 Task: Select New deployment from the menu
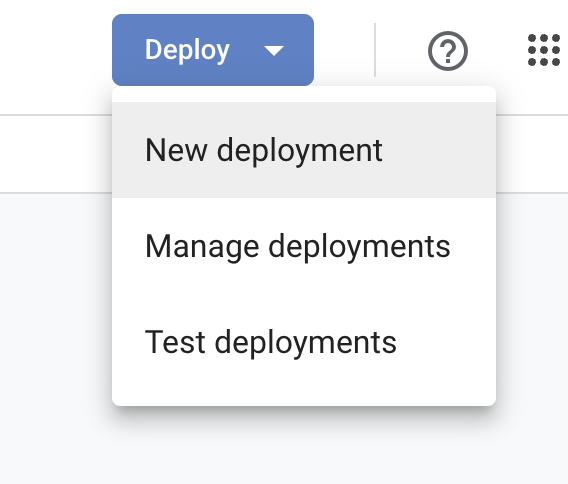click(304, 150)
